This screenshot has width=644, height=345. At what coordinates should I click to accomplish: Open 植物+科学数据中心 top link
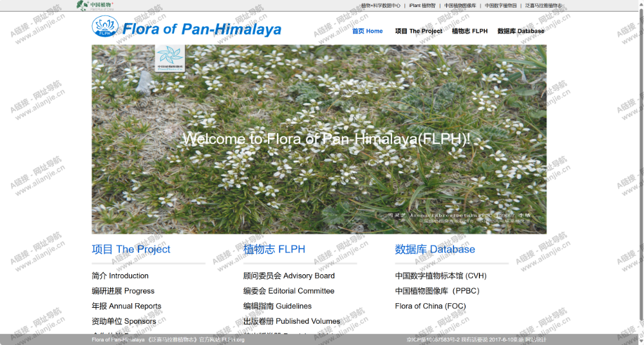pos(381,6)
